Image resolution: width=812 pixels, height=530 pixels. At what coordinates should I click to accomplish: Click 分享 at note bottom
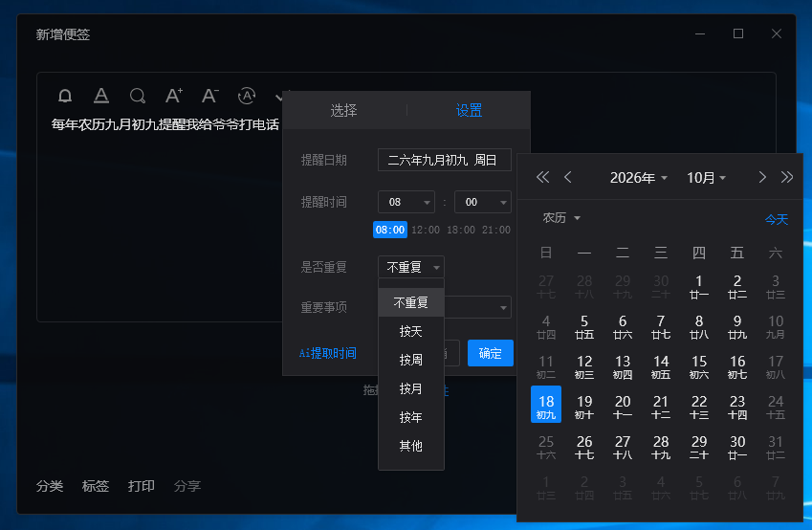tap(187, 486)
